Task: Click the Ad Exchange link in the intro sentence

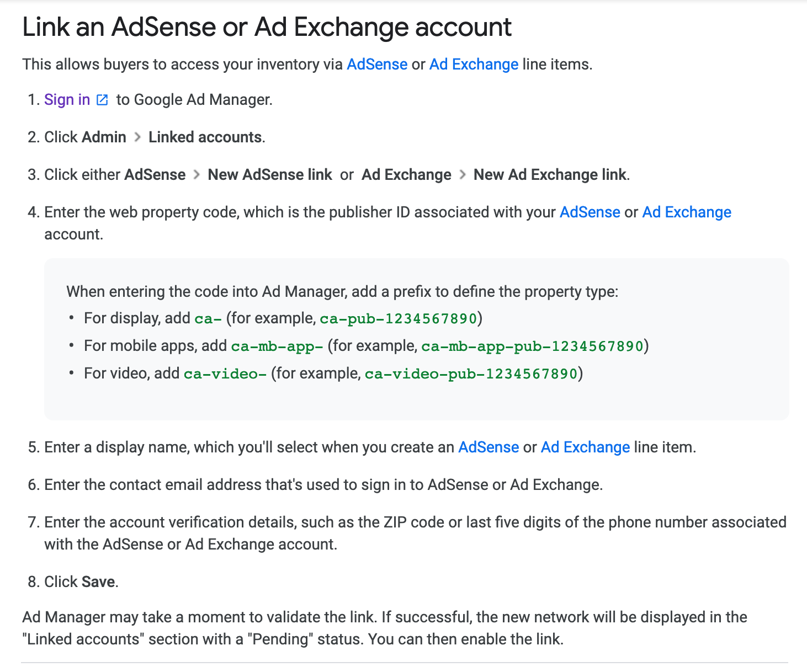Action: coord(474,65)
